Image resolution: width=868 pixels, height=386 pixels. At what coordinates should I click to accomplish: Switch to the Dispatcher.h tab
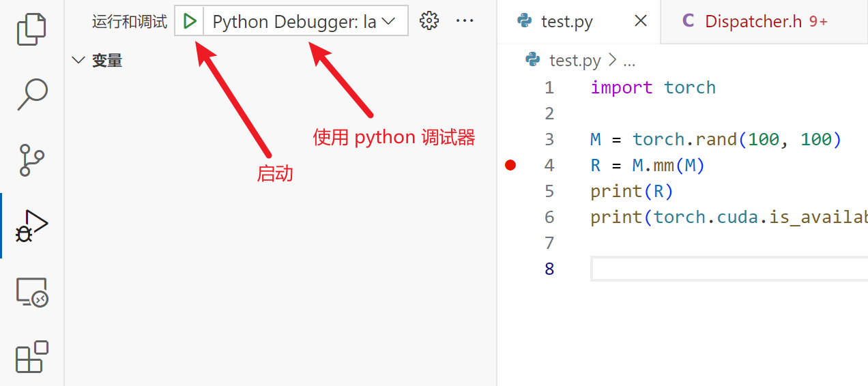[753, 21]
